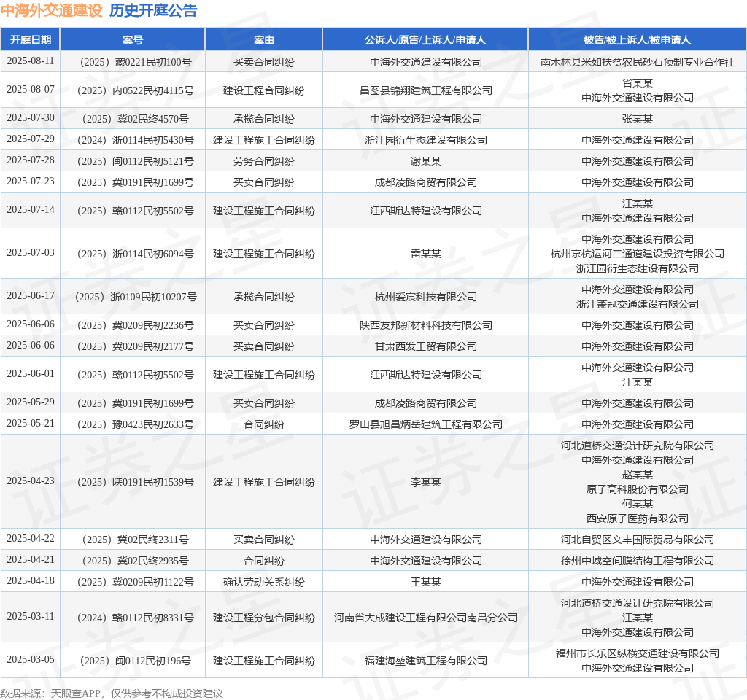Click the 数据来源 footer note
Viewport: 747px width, 700px height.
click(x=112, y=693)
